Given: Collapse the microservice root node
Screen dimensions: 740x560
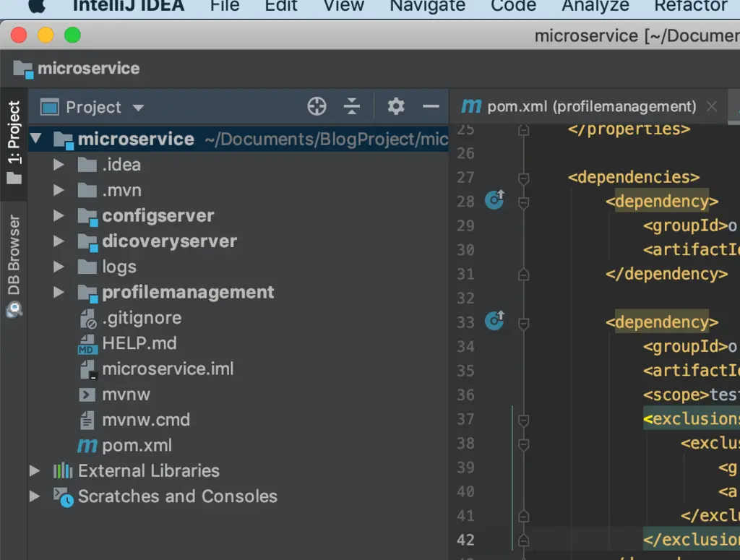Looking at the screenshot, I should (36, 139).
